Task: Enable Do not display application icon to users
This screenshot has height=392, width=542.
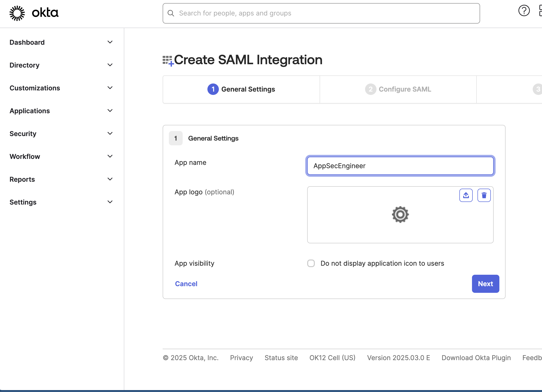Action: (311, 263)
